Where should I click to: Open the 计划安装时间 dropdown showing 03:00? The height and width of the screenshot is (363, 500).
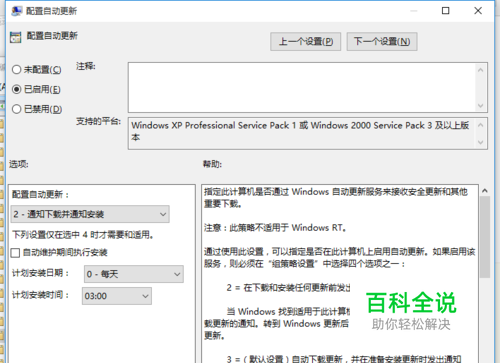click(x=117, y=296)
